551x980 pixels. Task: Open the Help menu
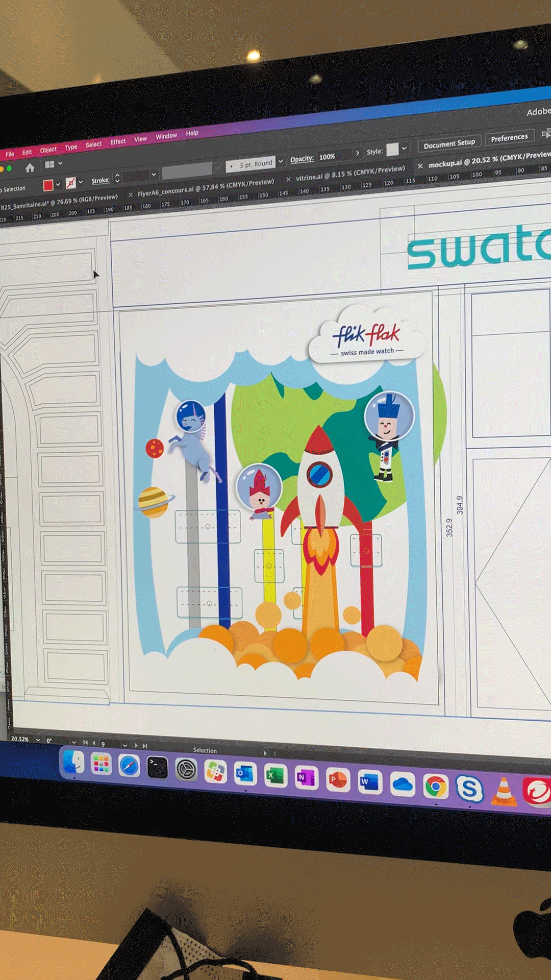192,133
